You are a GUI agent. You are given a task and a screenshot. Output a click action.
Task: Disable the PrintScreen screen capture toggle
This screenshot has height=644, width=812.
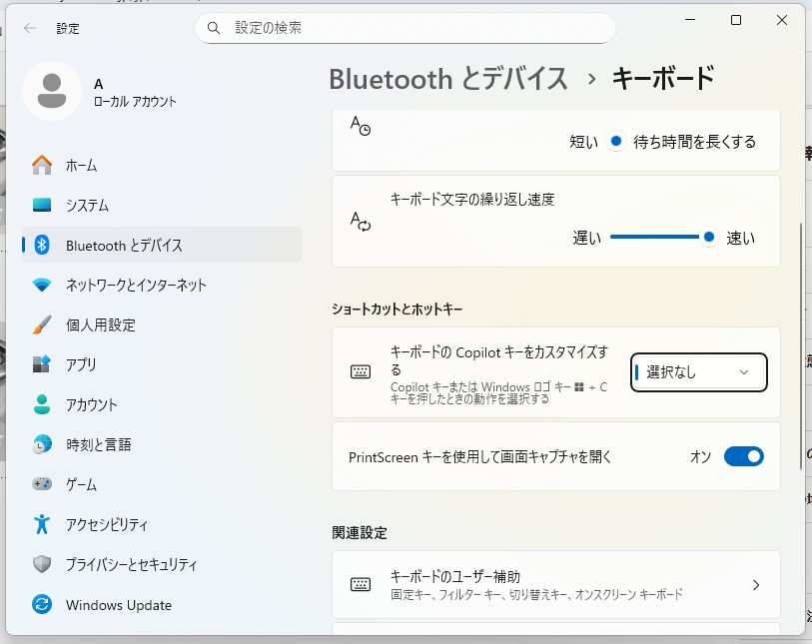744,456
